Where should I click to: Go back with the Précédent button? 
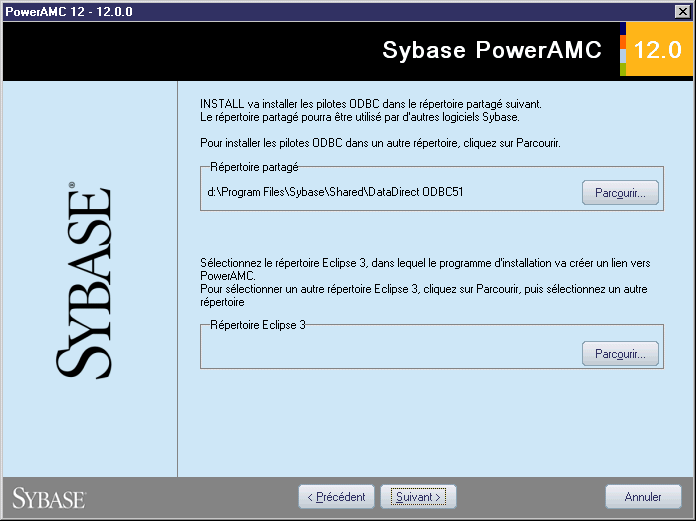[336, 497]
